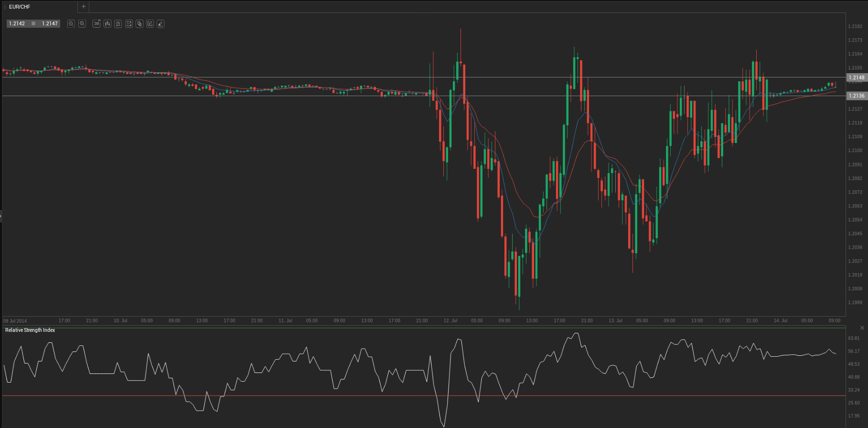Click the indicators chart icon

(129, 23)
